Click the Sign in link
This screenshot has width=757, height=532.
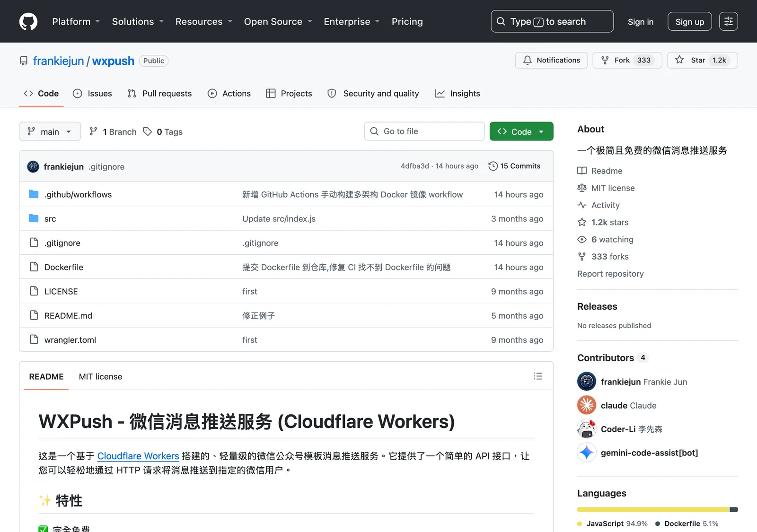click(x=641, y=22)
